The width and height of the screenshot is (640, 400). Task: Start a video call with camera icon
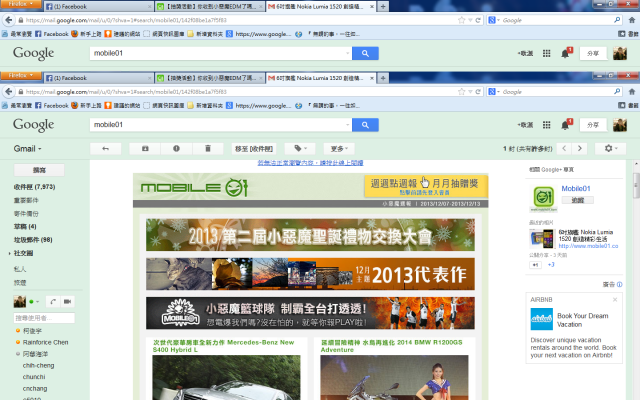click(x=67, y=302)
